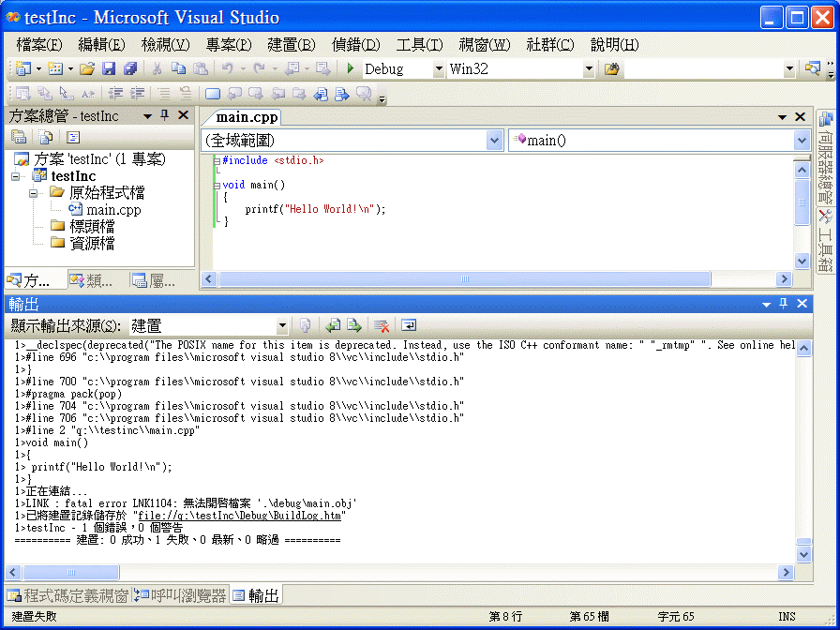Toggle auto-hide pin on the 方案總管 panel

(164, 115)
